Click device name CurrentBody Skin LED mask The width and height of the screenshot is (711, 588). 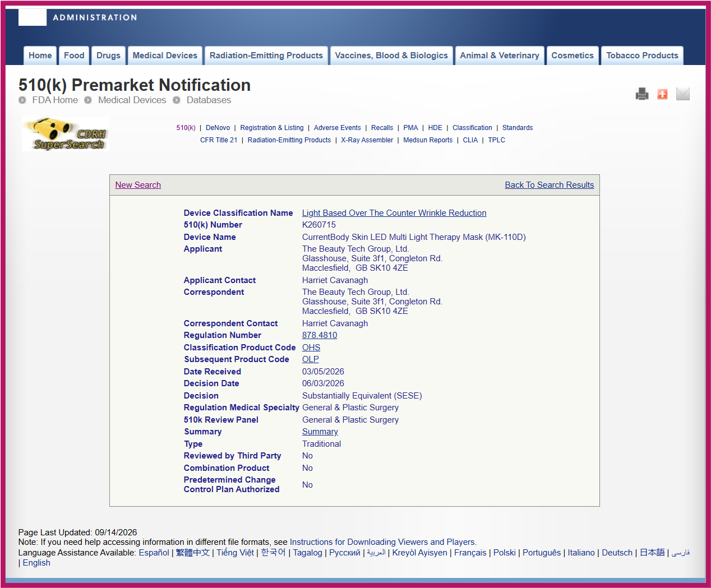[x=414, y=237]
